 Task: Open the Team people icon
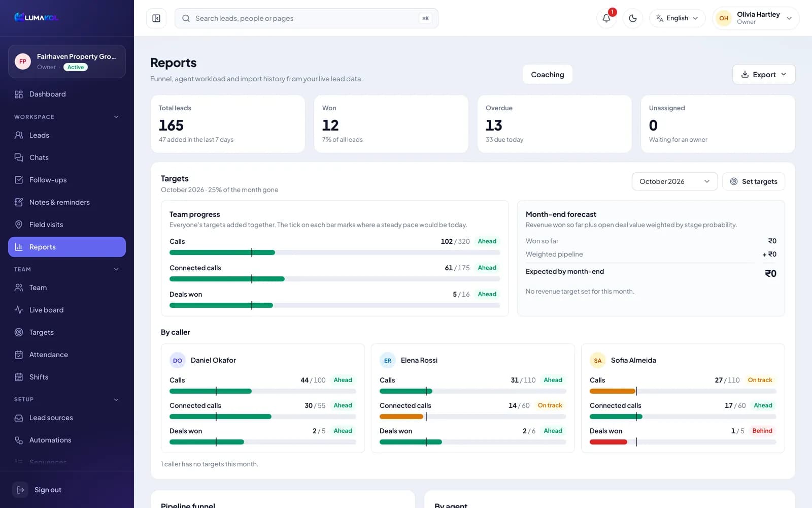click(19, 288)
